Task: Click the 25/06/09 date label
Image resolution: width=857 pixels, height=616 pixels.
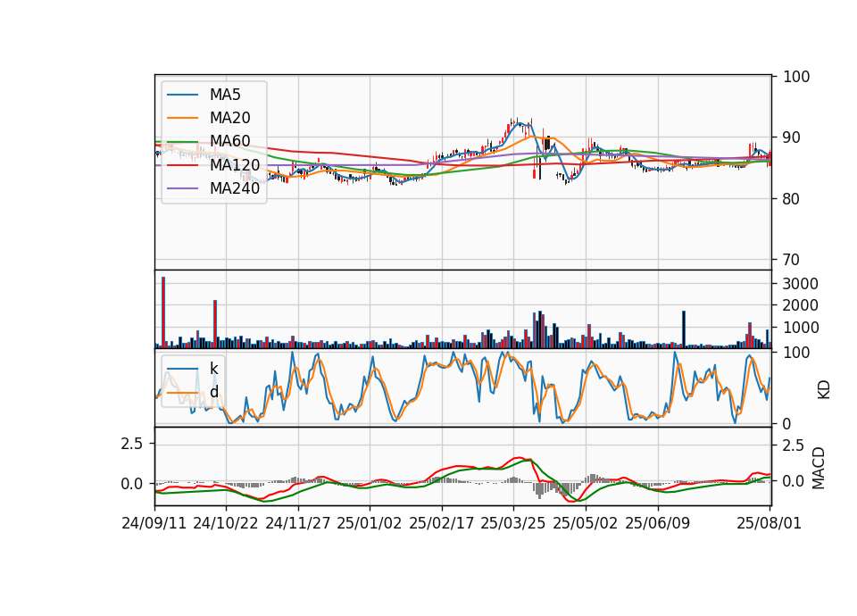Action: coord(657,523)
